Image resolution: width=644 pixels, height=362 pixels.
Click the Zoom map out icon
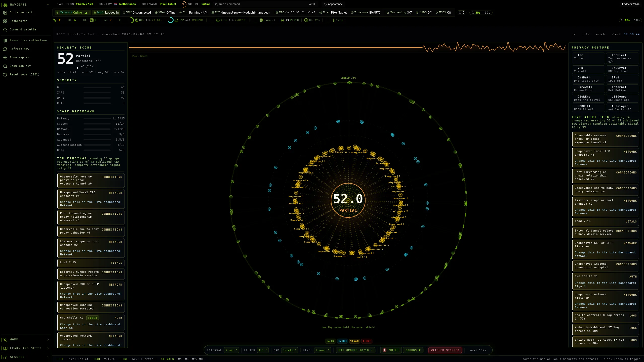(5, 66)
